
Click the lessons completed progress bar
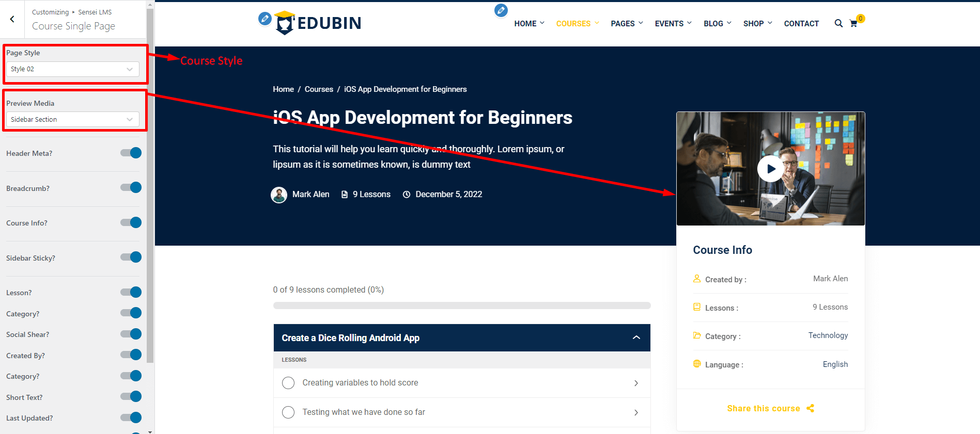(461, 306)
